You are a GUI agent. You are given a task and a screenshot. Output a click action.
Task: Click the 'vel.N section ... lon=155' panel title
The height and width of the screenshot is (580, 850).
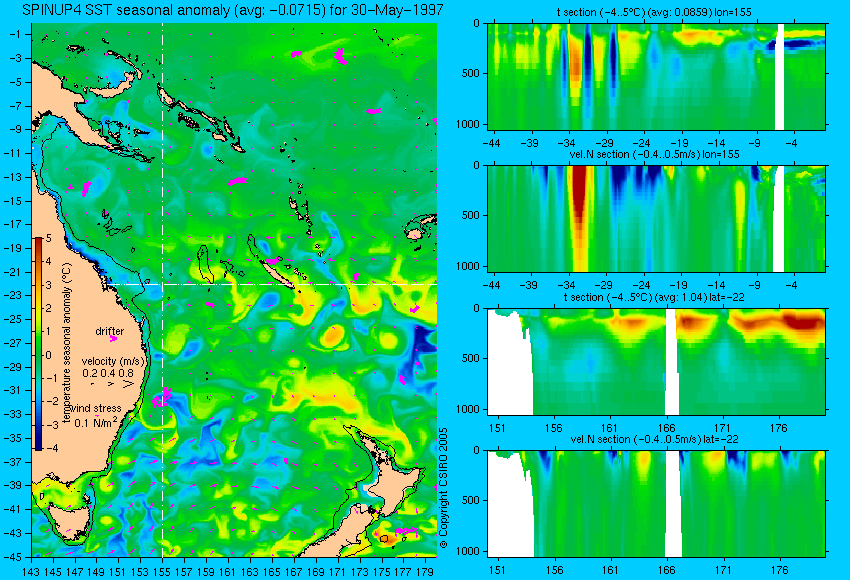point(654,154)
